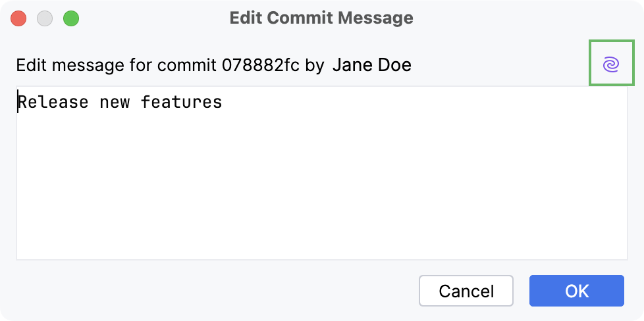The height and width of the screenshot is (321, 644).
Task: Generate commit message with AI Assistant icon
Action: [x=610, y=64]
